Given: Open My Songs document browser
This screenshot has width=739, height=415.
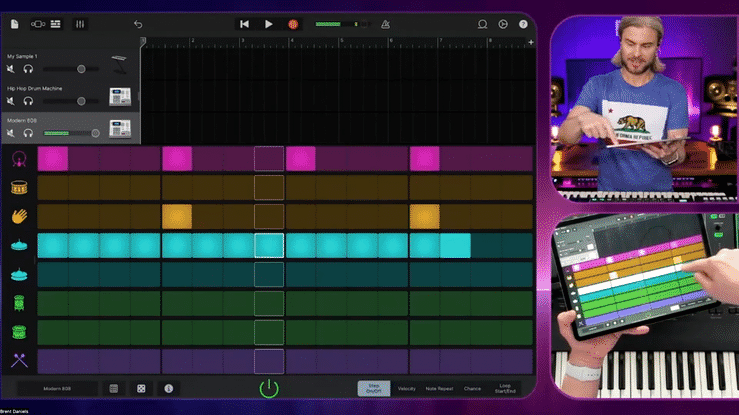Looking at the screenshot, I should click(x=14, y=24).
